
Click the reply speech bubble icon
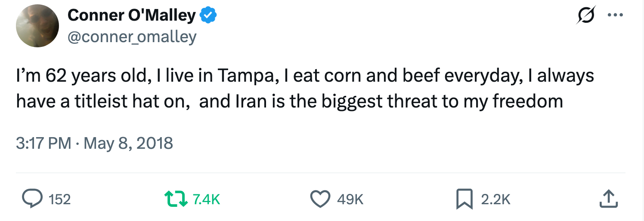point(32,199)
